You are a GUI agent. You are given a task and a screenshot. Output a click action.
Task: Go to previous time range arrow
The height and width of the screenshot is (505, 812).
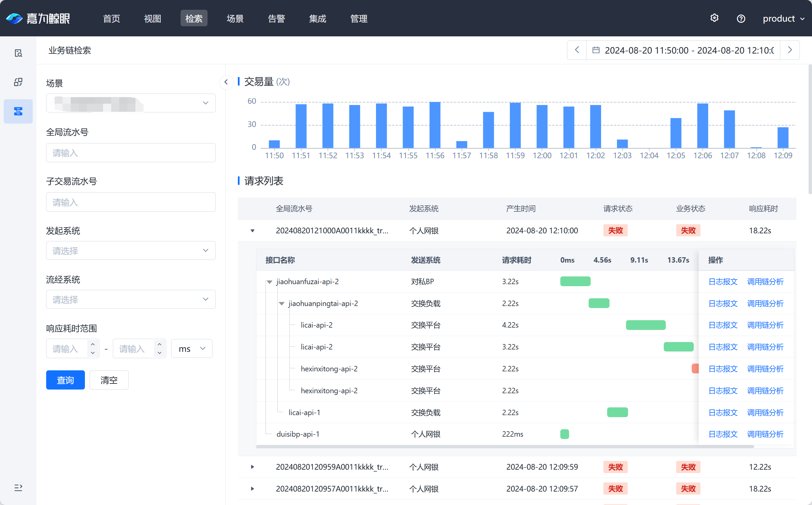[577, 50]
